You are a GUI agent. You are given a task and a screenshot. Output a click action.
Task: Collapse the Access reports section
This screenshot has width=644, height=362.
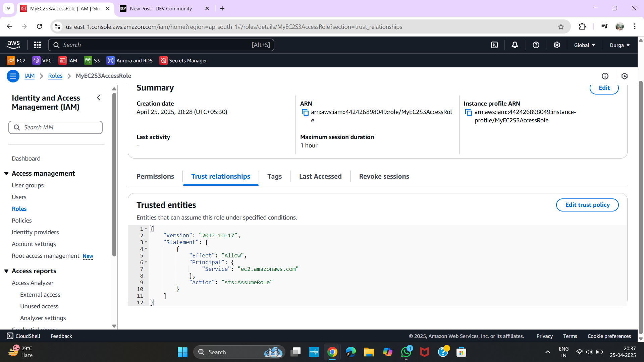tap(6, 271)
